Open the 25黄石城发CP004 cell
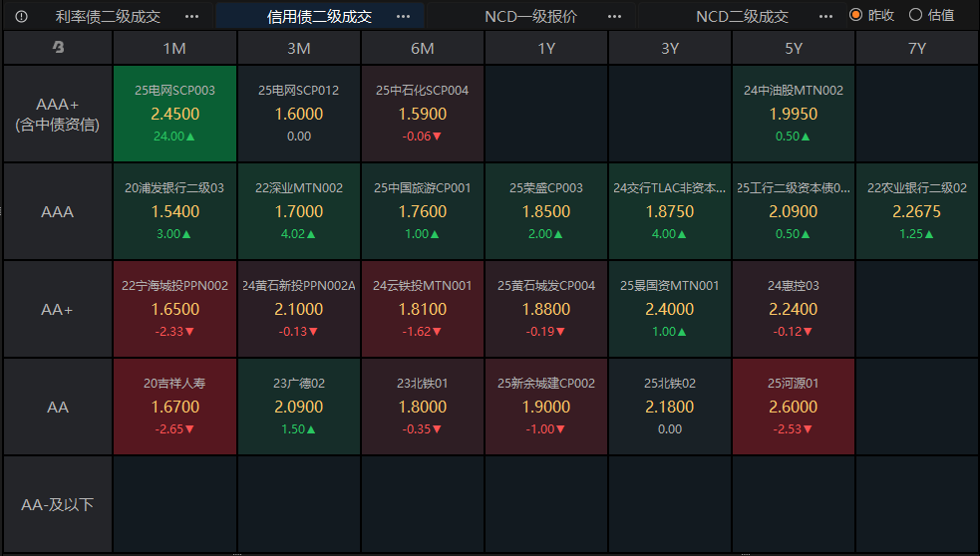This screenshot has width=980, height=556. click(x=546, y=309)
